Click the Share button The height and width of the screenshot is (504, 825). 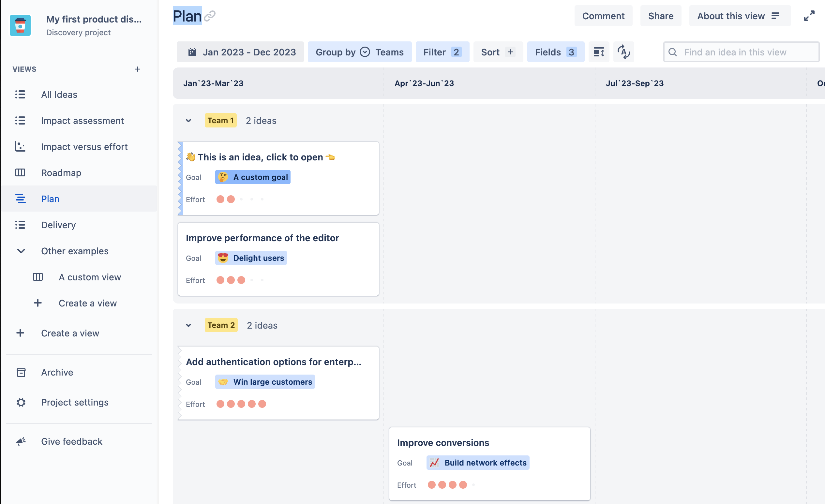coord(660,16)
